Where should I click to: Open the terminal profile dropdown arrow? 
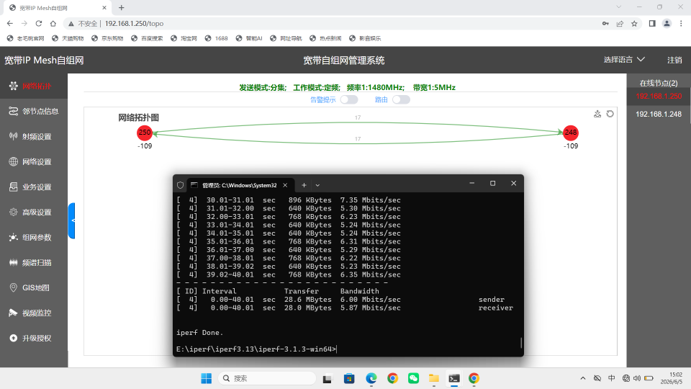click(317, 185)
